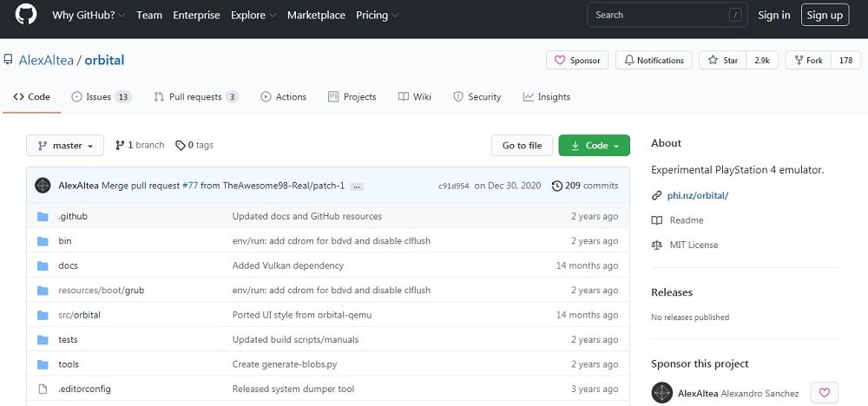
Task: Click the tools folder icon
Action: point(43,364)
